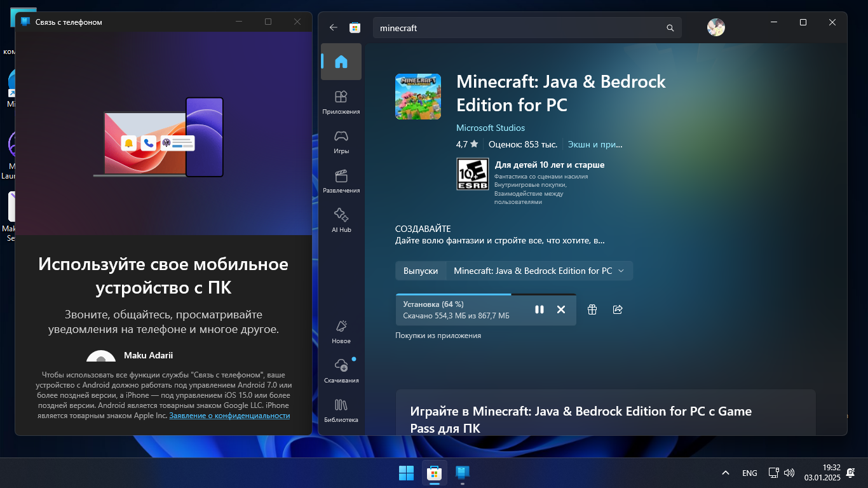This screenshot has width=868, height=488.
Task: Expand the Выпуски edition dropdown
Action: coord(539,271)
